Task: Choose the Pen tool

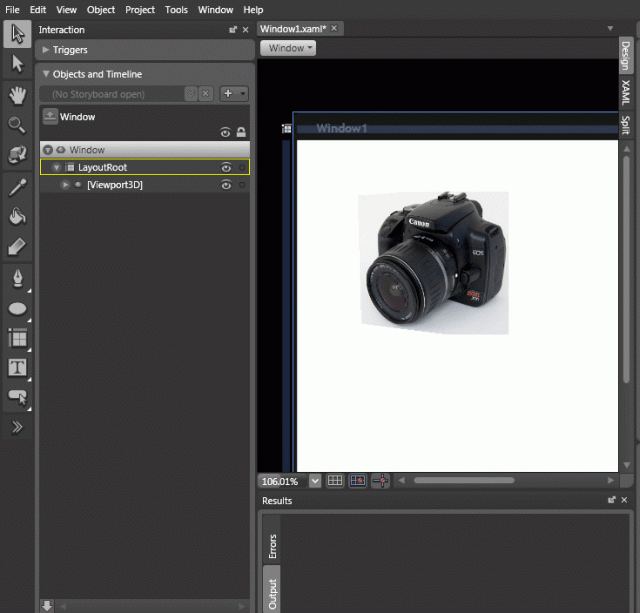Action: coord(17,277)
